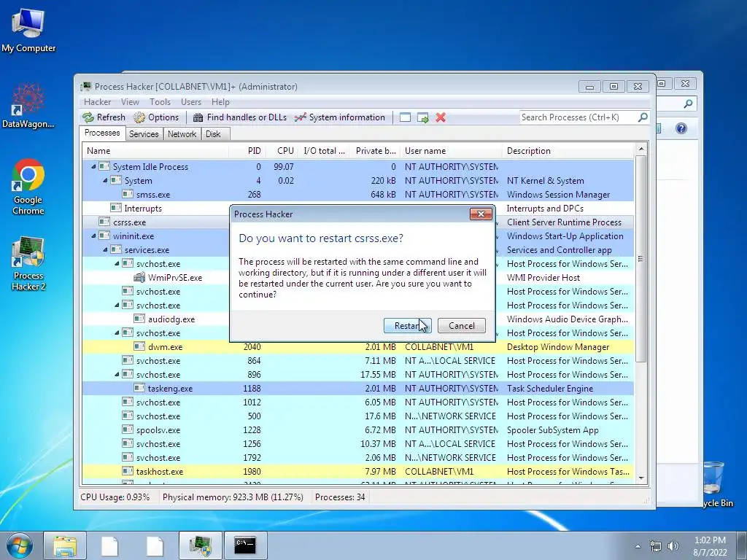Collapse svchost.exe above WmiPrvSE.exe
This screenshot has width=747, height=560.
[117, 263]
